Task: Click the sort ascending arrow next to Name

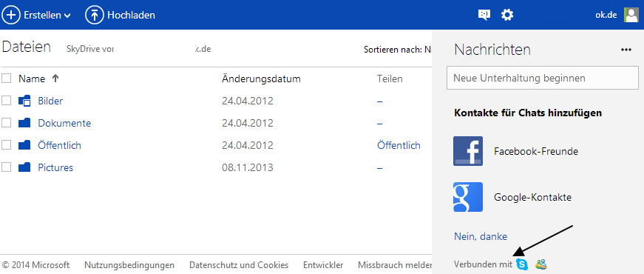Action: click(x=55, y=78)
